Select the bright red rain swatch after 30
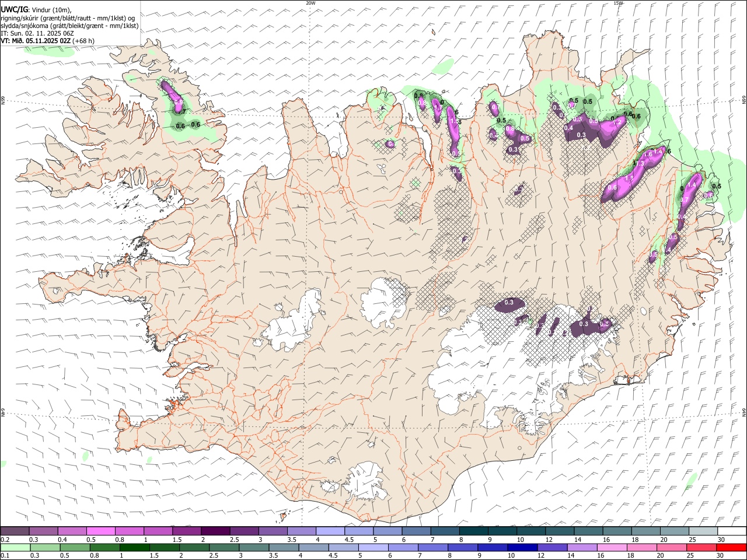The height and width of the screenshot is (560, 747). [x=732, y=547]
